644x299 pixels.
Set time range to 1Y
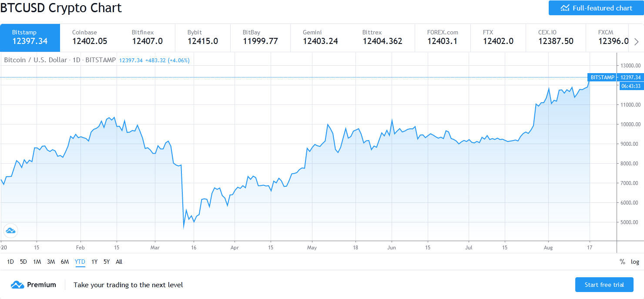pos(94,262)
